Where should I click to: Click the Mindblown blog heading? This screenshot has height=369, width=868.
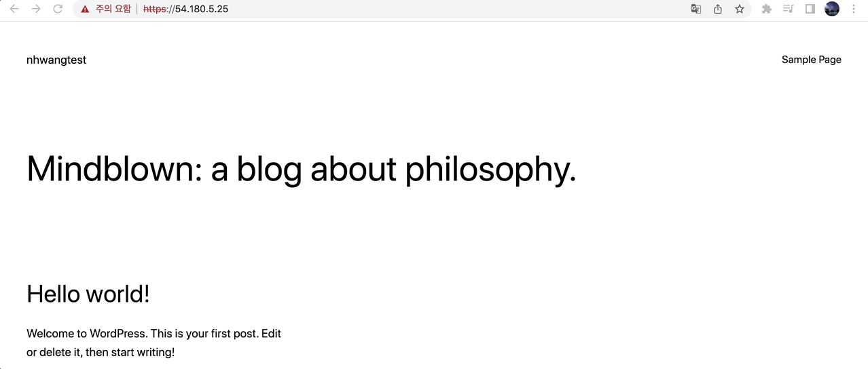click(x=302, y=169)
